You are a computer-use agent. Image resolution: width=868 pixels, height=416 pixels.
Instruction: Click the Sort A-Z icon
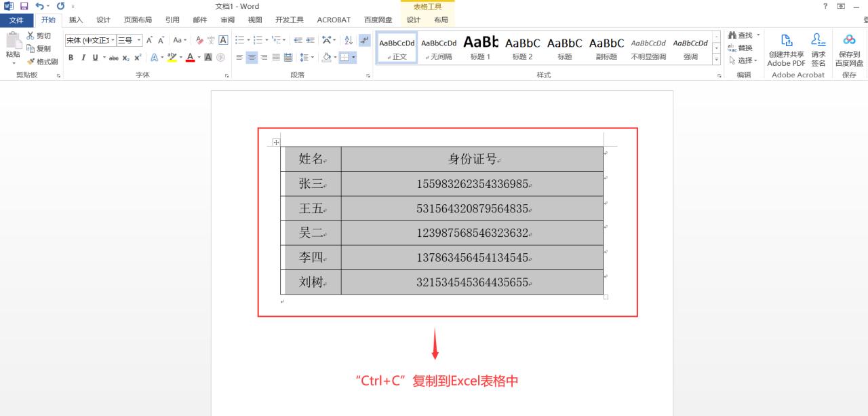pos(349,40)
